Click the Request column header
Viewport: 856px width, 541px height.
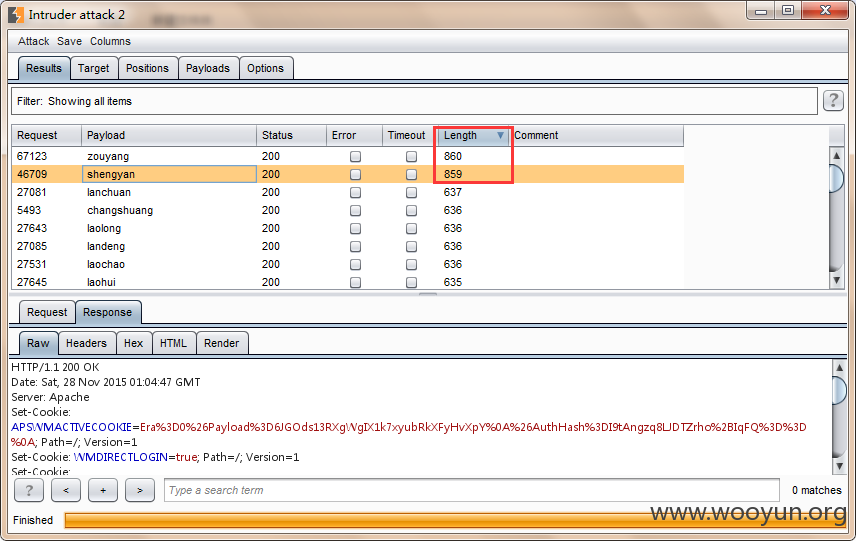coord(46,135)
